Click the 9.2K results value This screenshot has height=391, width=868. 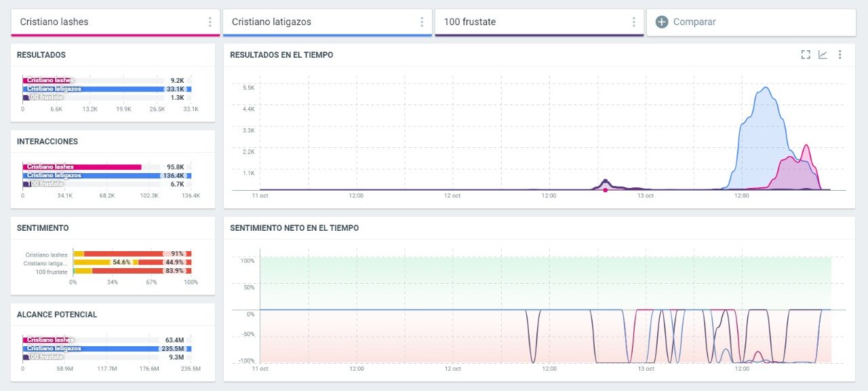point(177,80)
